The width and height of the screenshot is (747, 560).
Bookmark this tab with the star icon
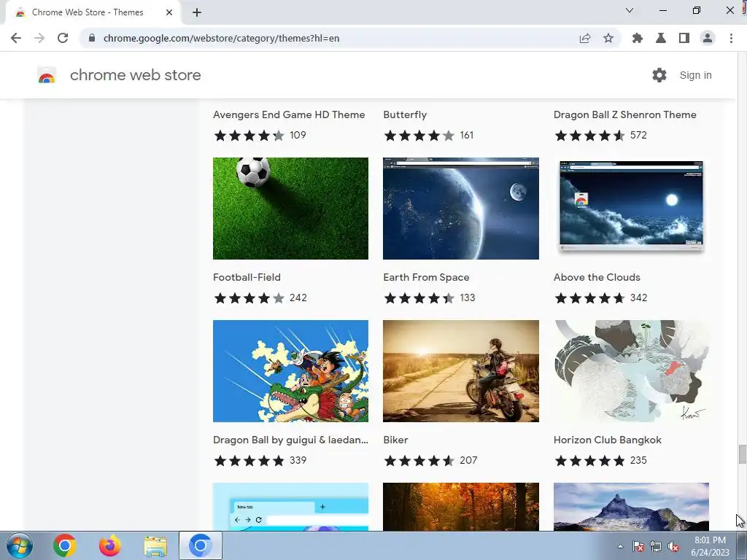tap(608, 38)
